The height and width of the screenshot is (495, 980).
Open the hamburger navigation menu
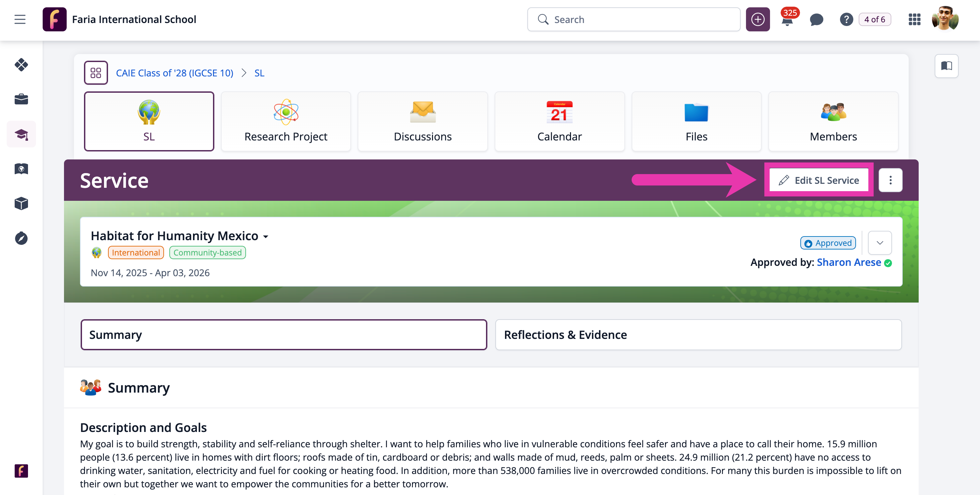[20, 19]
